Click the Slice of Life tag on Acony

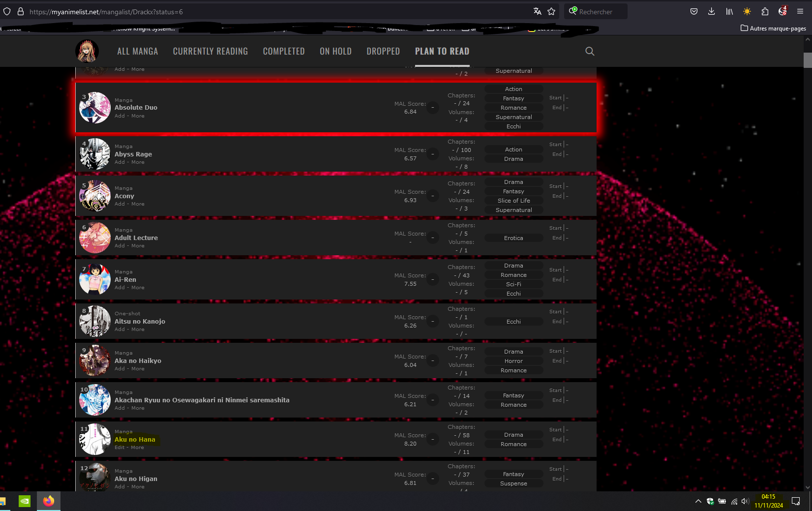513,201
